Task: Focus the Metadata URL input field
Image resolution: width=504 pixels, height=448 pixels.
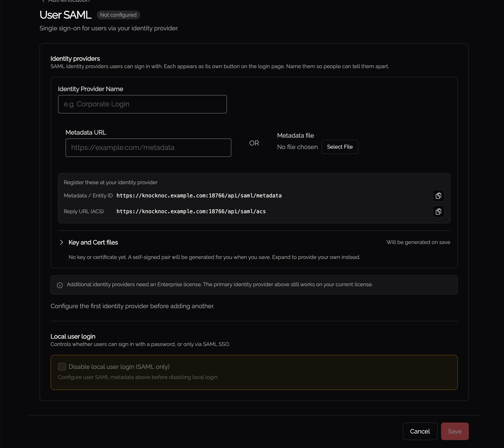Action: [148, 148]
